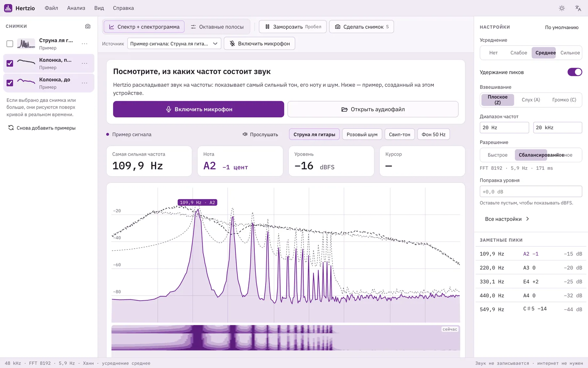Open the Анализ menu
The width and height of the screenshot is (588, 368).
pyautogui.click(x=76, y=8)
